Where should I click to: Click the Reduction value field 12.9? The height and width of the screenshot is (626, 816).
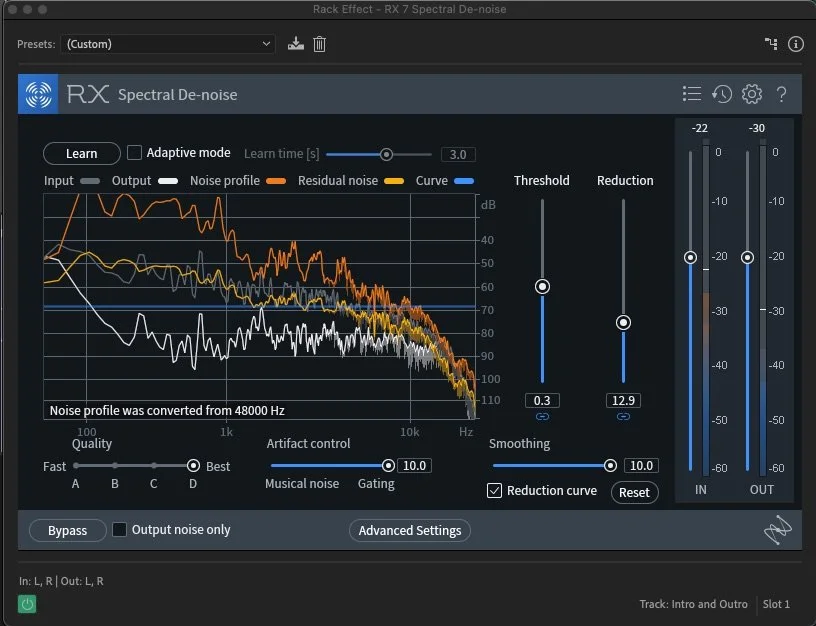click(623, 401)
